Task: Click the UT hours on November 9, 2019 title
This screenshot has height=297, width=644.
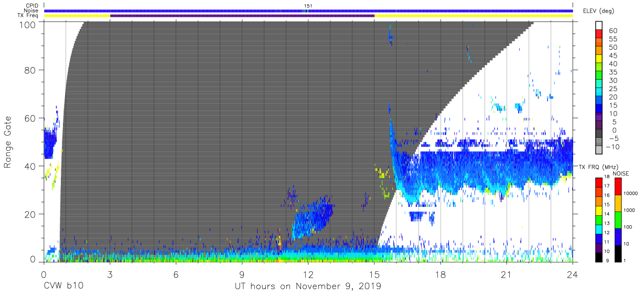Action: pyautogui.click(x=308, y=287)
